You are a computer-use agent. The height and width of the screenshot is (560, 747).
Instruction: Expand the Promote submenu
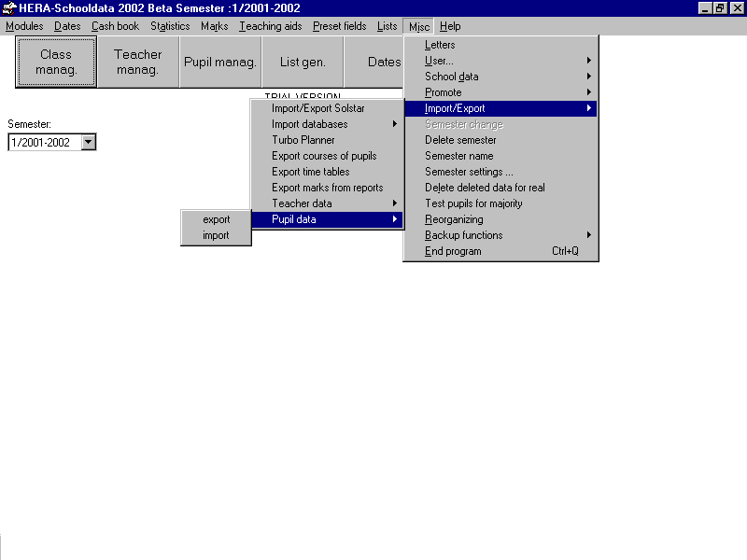coord(500,92)
